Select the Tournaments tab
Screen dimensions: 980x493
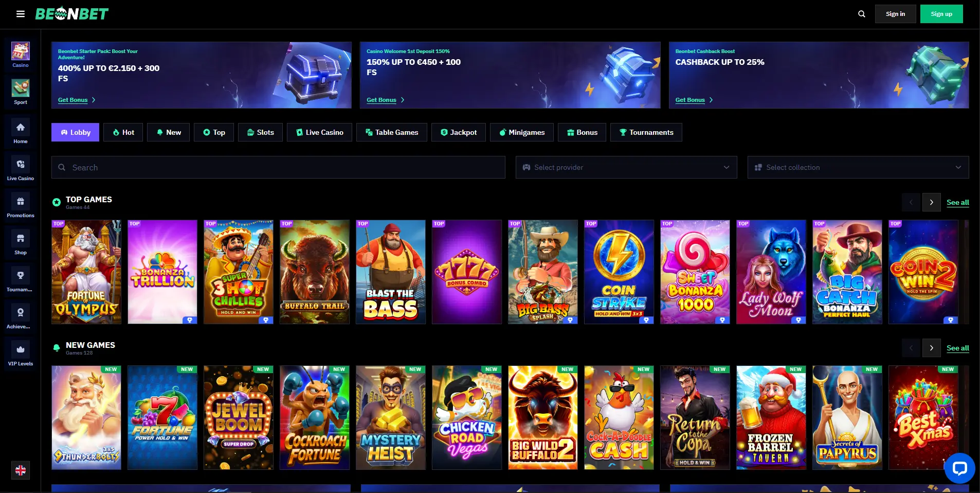(x=646, y=132)
